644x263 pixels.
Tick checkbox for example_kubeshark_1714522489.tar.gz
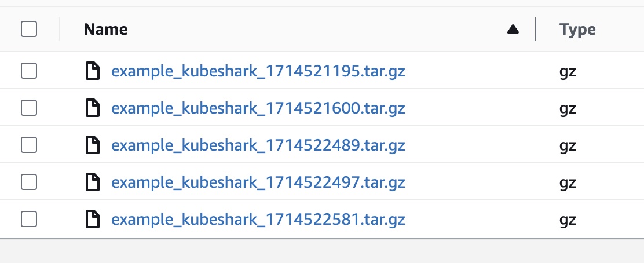point(29,145)
